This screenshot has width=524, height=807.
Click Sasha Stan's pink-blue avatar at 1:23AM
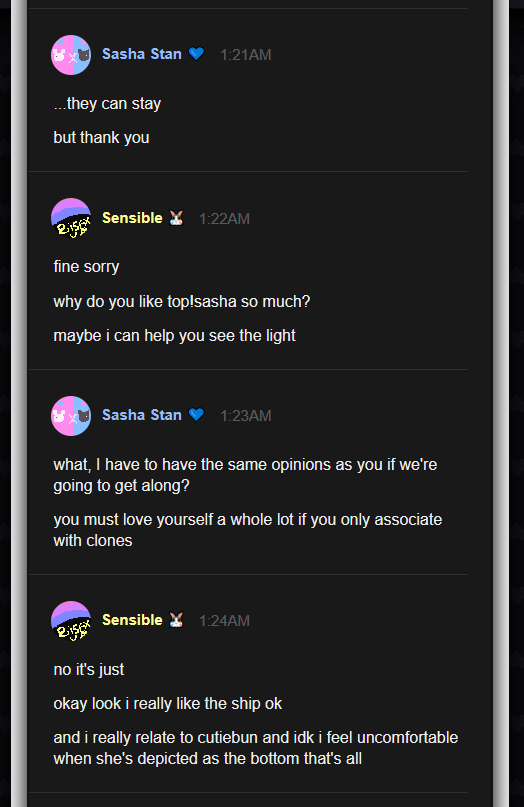point(71,416)
